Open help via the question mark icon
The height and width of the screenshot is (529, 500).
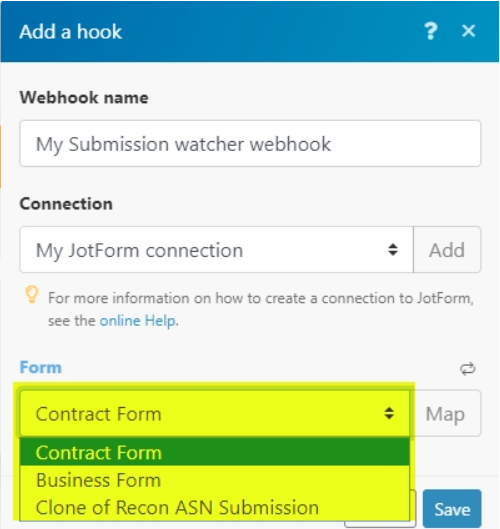[430, 31]
